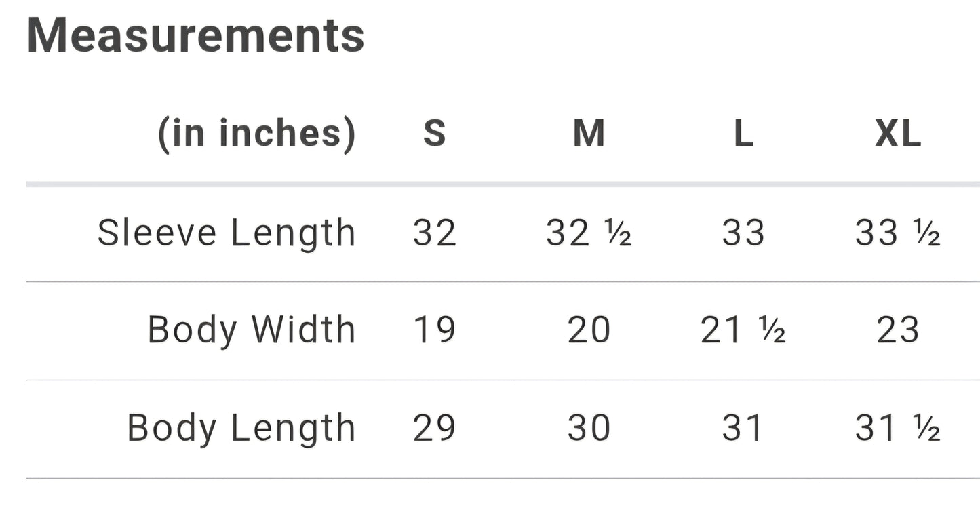This screenshot has height=531, width=980.
Task: Click Body Width cell showing 23
Action: tap(897, 331)
